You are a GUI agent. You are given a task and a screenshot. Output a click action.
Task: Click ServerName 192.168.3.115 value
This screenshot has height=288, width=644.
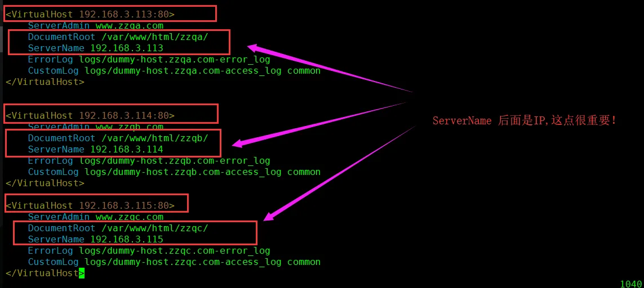[x=127, y=239]
